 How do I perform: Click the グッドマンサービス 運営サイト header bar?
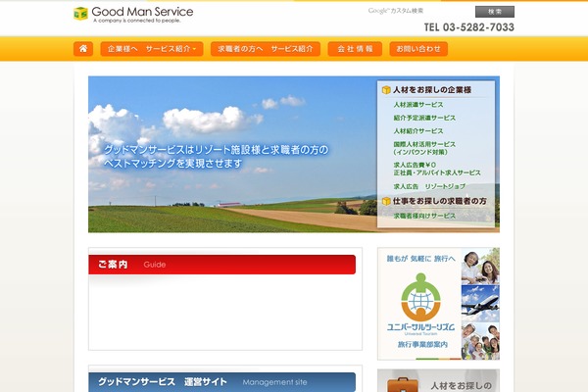222,382
